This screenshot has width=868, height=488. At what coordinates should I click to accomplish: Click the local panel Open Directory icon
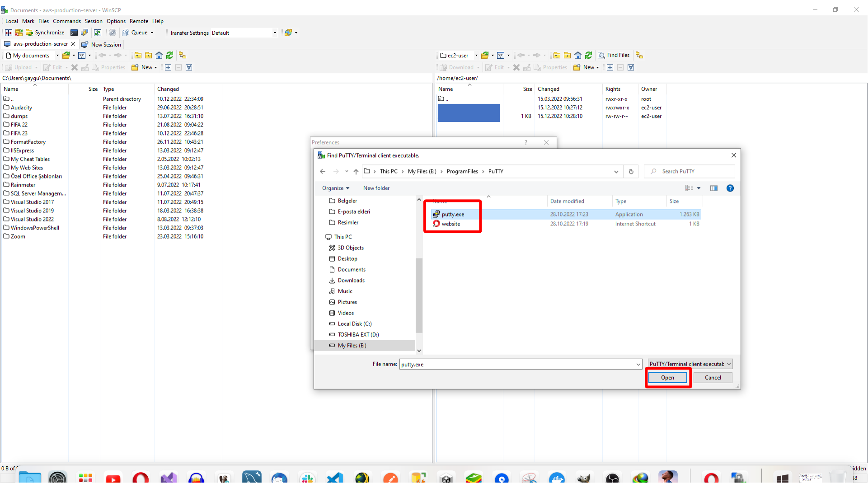pyautogui.click(x=66, y=55)
